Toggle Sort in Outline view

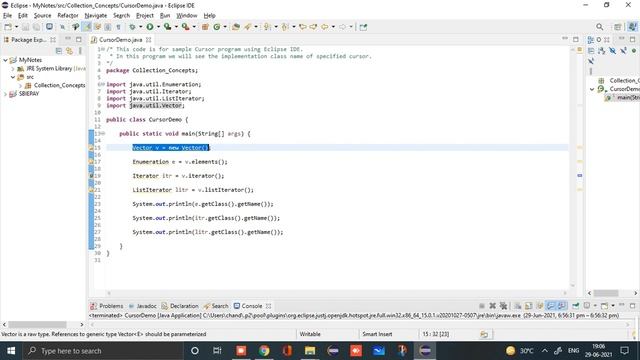[602, 51]
